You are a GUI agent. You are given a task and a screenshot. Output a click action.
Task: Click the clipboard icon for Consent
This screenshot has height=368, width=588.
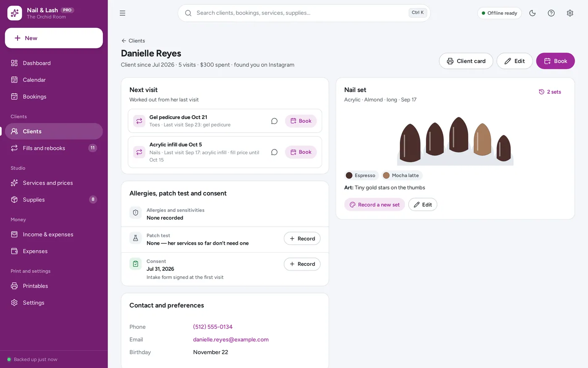[x=135, y=264]
